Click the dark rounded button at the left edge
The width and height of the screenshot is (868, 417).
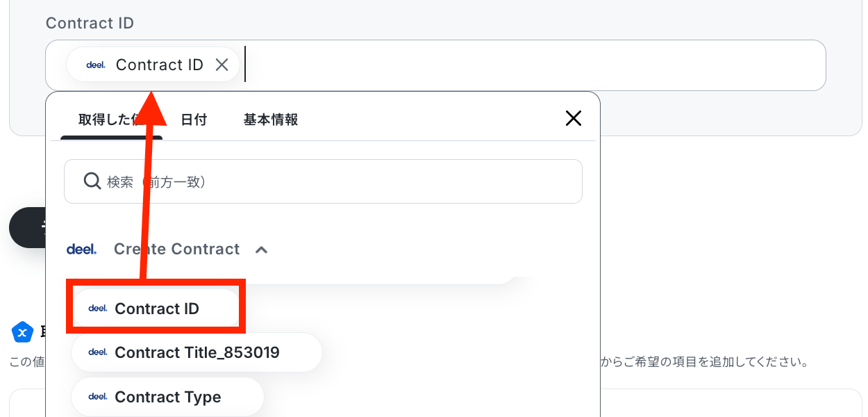27,227
